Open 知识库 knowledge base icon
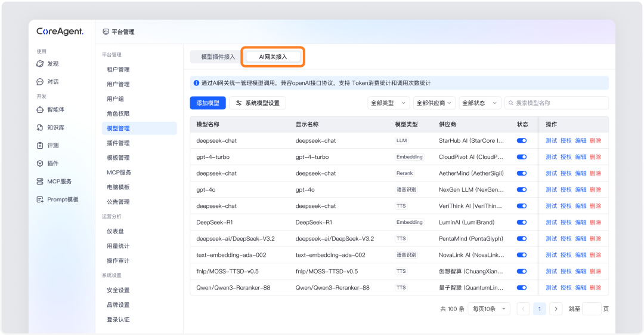Image resolution: width=644 pixels, height=335 pixels. pos(40,128)
